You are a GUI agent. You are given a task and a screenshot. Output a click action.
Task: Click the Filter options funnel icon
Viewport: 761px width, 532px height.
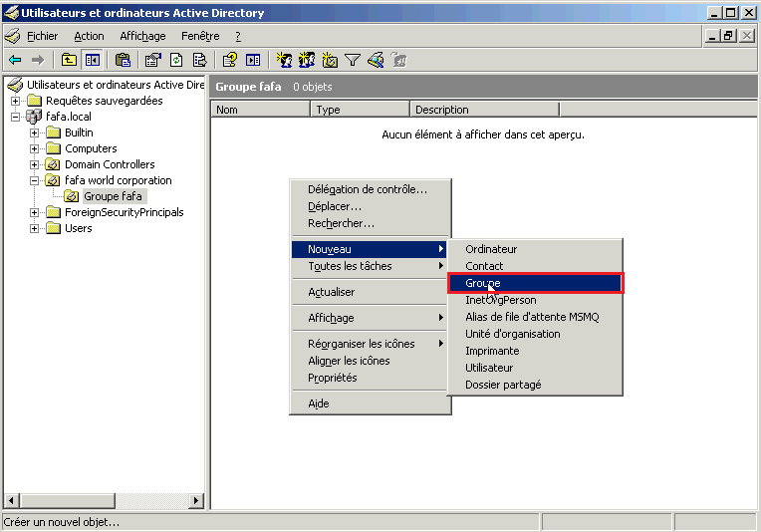click(x=353, y=60)
